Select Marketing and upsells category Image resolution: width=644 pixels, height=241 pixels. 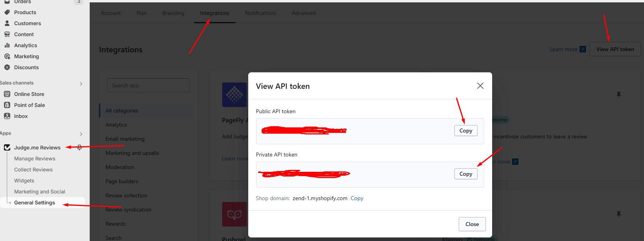pyautogui.click(x=132, y=153)
